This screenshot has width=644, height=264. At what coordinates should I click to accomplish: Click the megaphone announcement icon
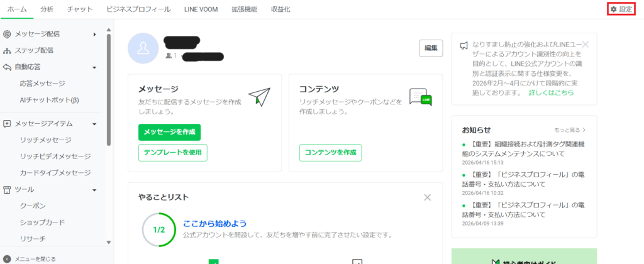(x=464, y=45)
